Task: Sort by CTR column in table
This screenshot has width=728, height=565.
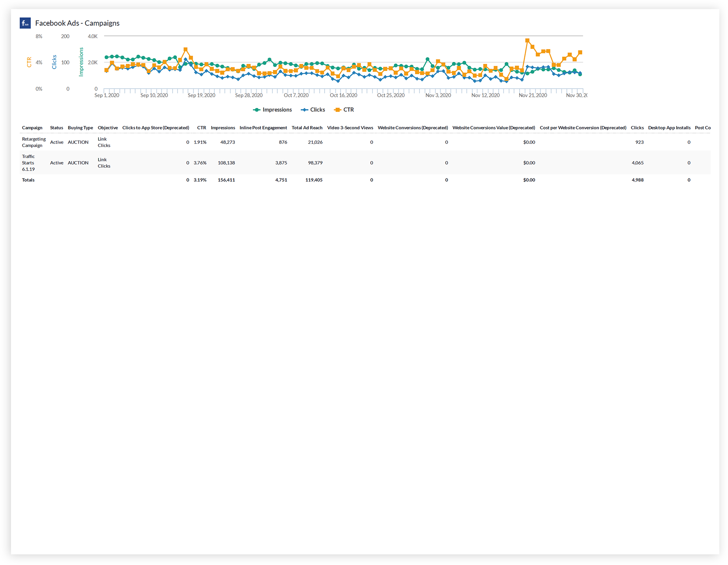Action: [x=201, y=128]
